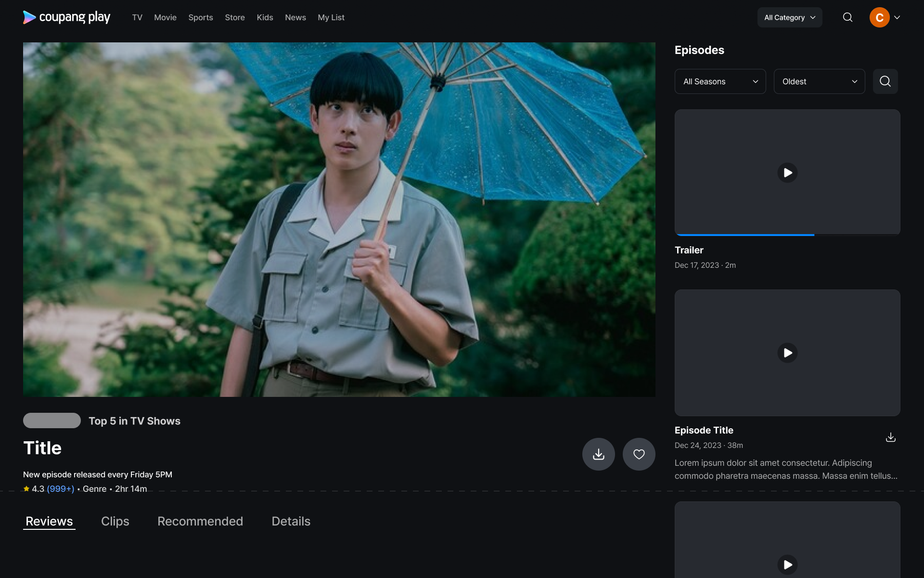This screenshot has width=924, height=578.
Task: Open the (999+) ratings link
Action: 60,488
